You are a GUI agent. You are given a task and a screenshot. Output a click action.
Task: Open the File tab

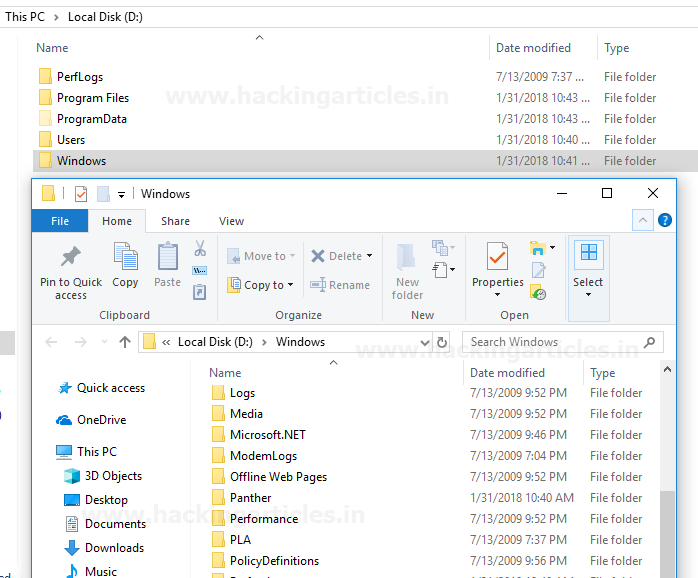click(60, 221)
